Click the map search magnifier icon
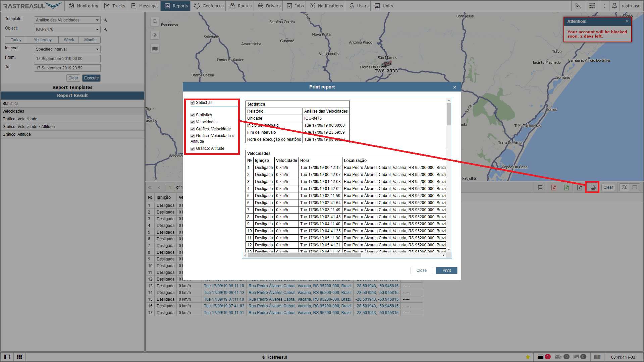The image size is (644, 362). pos(155,22)
